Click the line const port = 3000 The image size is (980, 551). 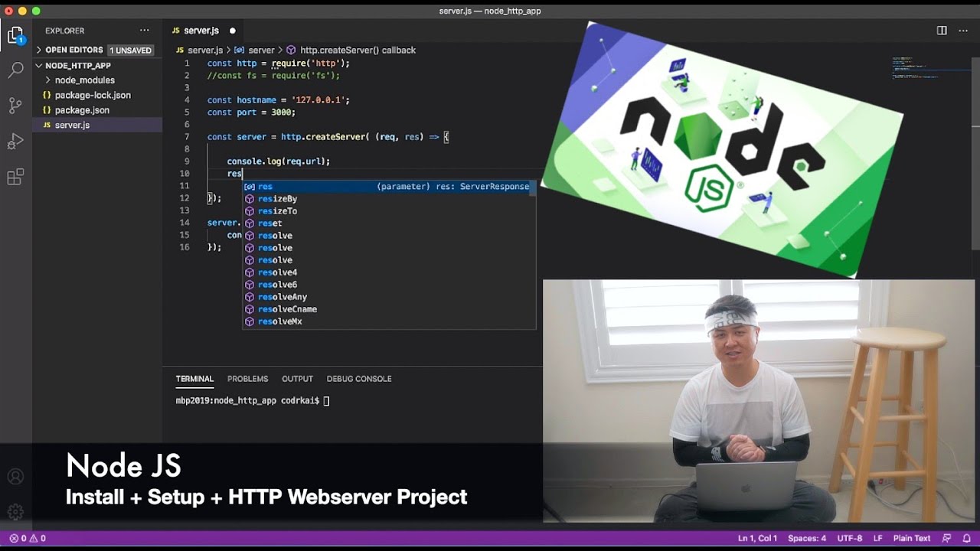(x=251, y=112)
